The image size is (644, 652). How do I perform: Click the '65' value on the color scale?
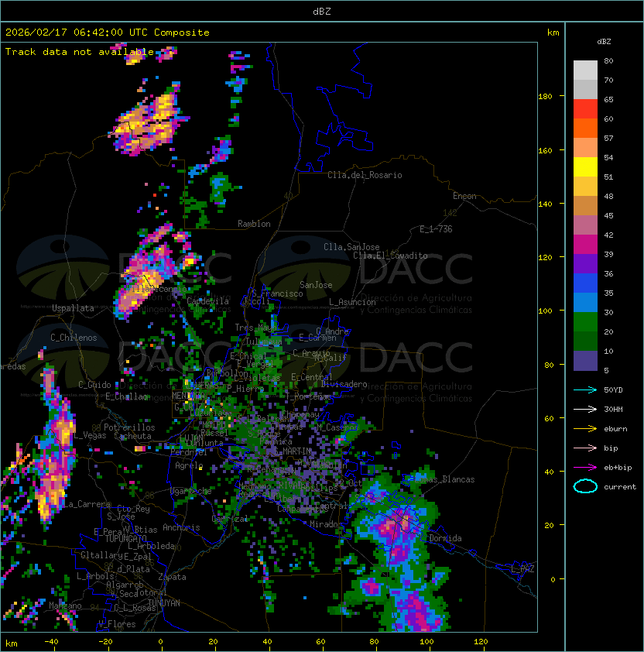click(x=608, y=100)
